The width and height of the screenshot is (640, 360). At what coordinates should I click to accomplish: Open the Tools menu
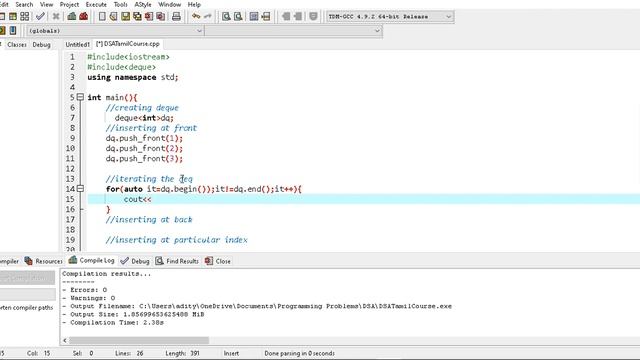click(x=120, y=4)
